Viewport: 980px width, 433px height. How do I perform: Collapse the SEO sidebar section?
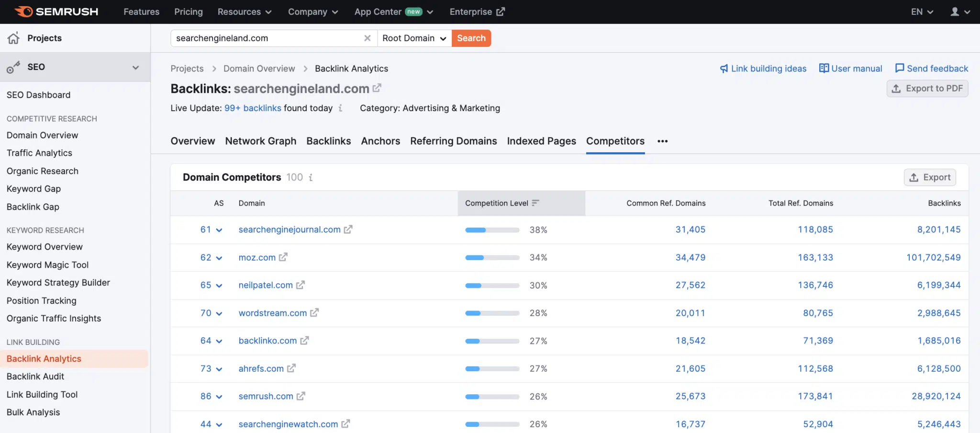pyautogui.click(x=135, y=68)
